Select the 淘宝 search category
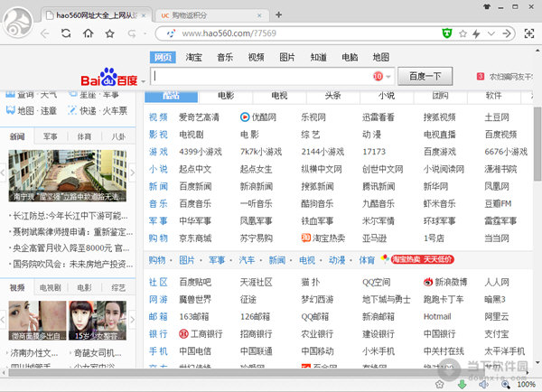The width and height of the screenshot is (542, 392). tap(193, 57)
